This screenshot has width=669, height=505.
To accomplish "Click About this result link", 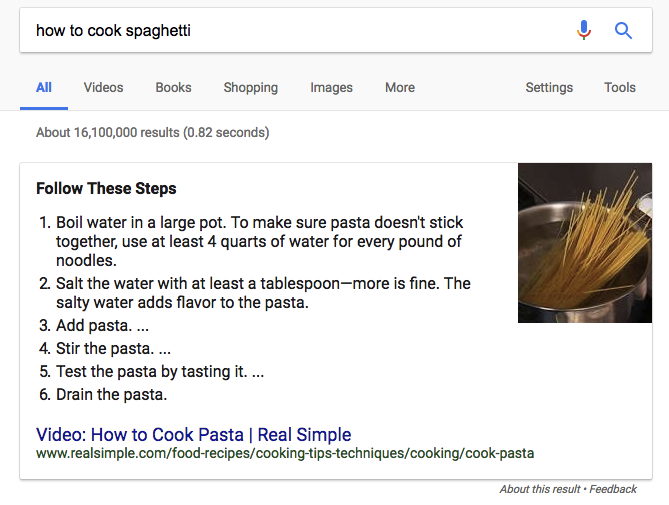I will tap(540, 489).
